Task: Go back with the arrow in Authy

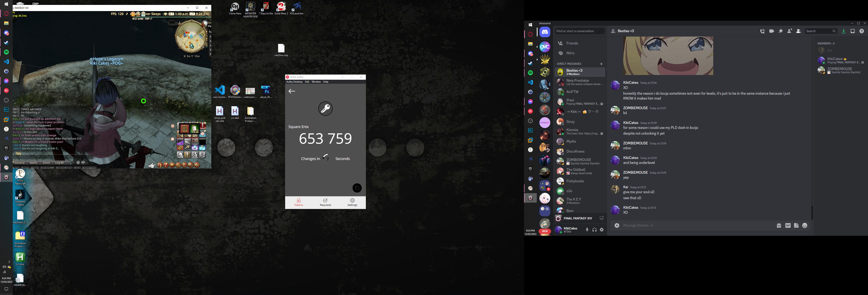Action: 292,91
